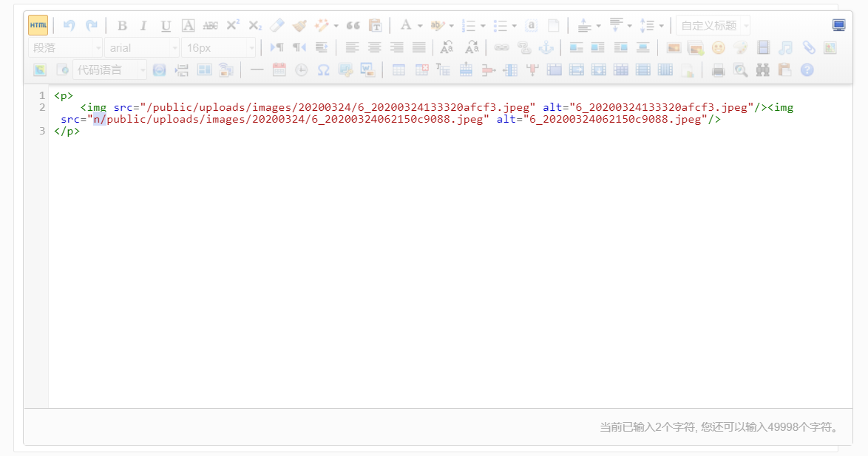Open the arial font family dropdown
868x456 pixels.
(x=143, y=47)
